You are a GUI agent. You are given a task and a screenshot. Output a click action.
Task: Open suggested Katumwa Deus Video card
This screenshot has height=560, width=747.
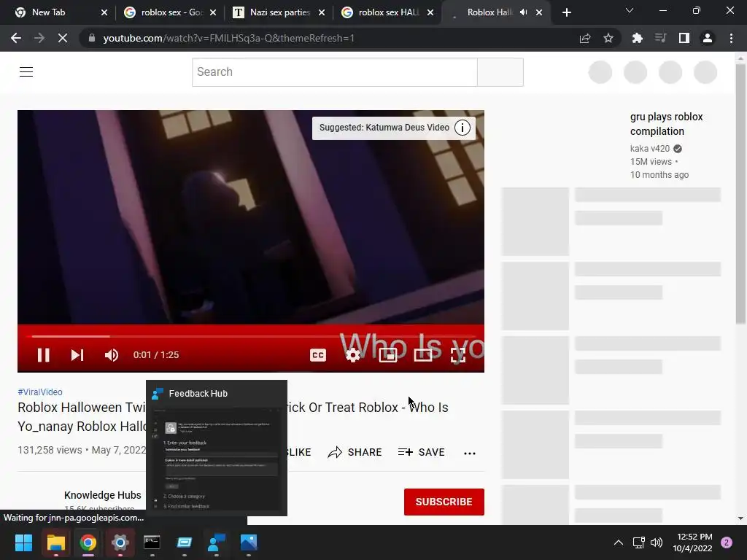pos(384,128)
